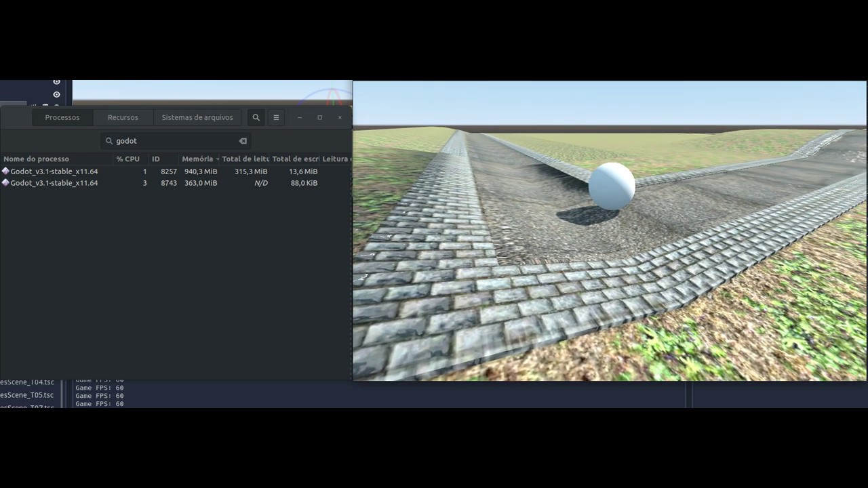Toggle the lower eye visibility icon in Godot

[57, 94]
